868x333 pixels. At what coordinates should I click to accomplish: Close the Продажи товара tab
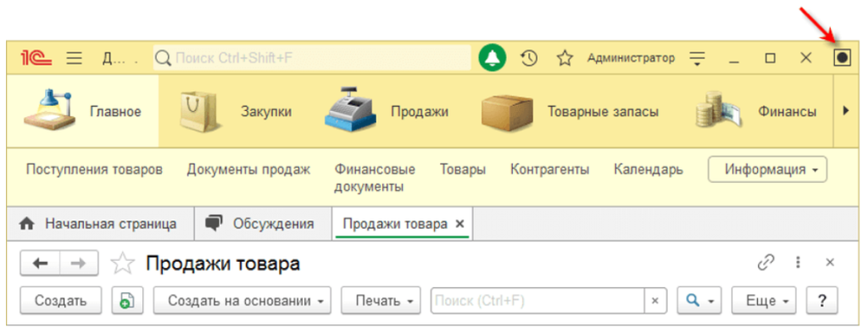pyautogui.click(x=459, y=224)
